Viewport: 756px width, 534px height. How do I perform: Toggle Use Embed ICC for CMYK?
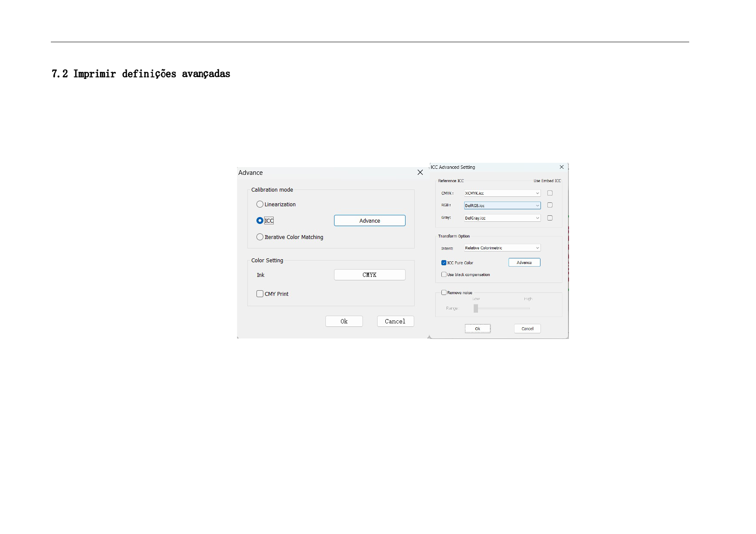550,193
